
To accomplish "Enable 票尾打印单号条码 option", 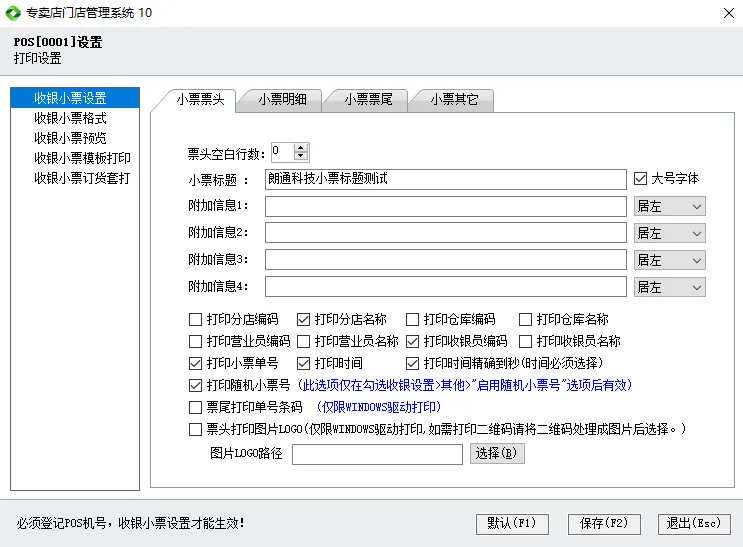I will [196, 407].
